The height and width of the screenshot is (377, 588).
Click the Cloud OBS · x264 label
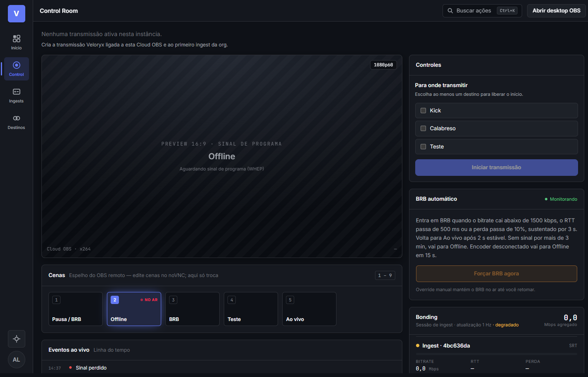[69, 249]
